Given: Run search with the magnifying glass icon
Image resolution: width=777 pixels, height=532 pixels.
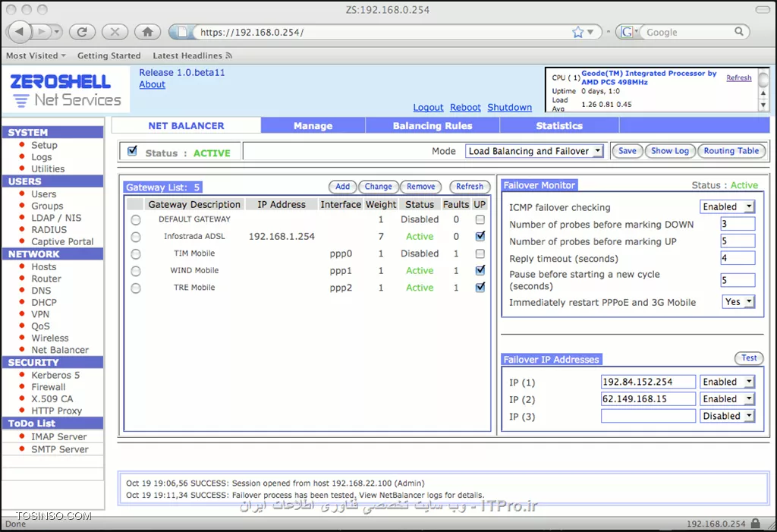Looking at the screenshot, I should (x=739, y=32).
